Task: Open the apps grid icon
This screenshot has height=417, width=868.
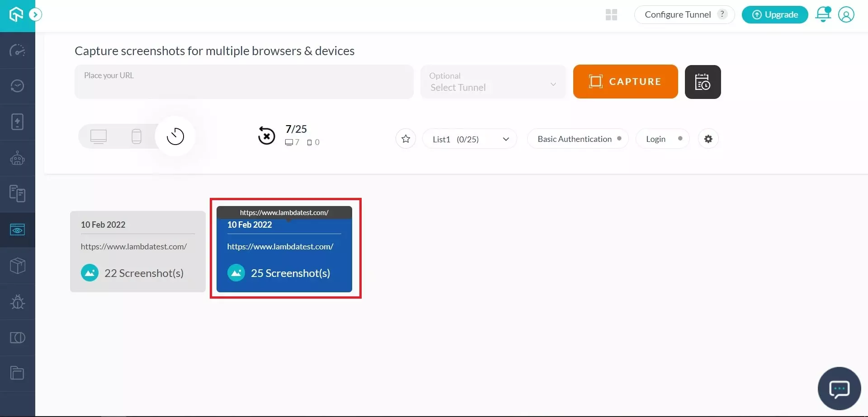Action: [611, 15]
